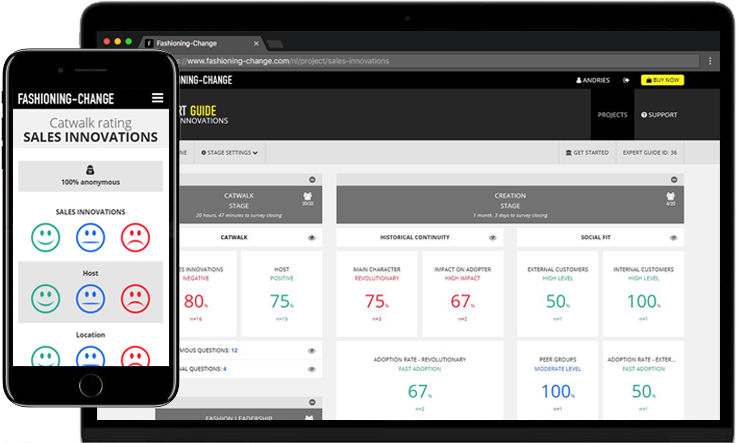The width and height of the screenshot is (740, 443).
Task: Toggle eye icon for questions: 12 row
Action: click(311, 351)
